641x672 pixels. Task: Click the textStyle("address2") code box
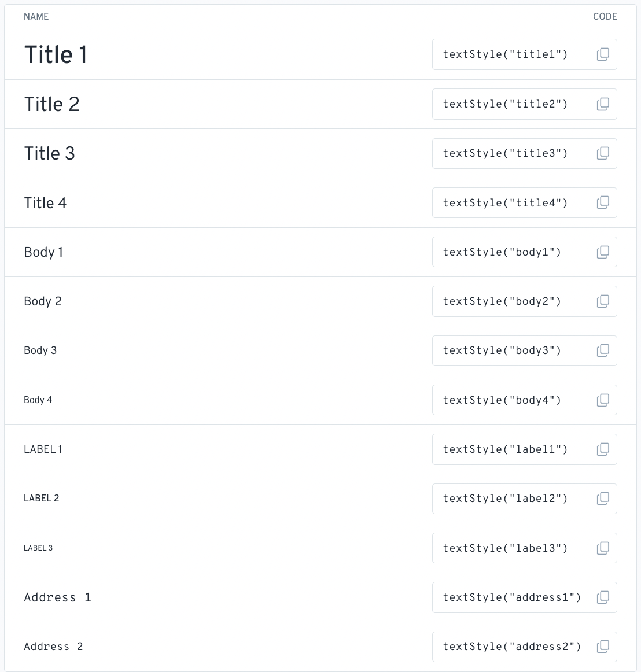(x=524, y=647)
